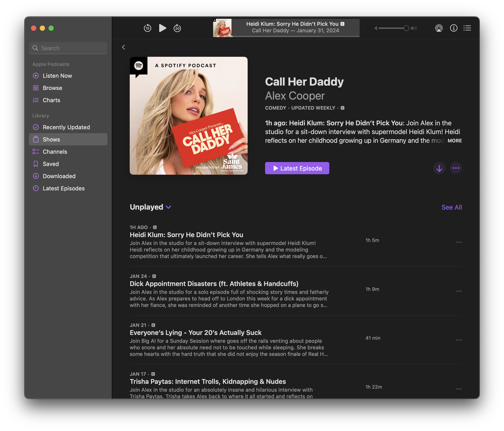Viewport: 504px width, 431px height.
Task: Open more options for Trisha Paytas episode
Action: point(459,389)
